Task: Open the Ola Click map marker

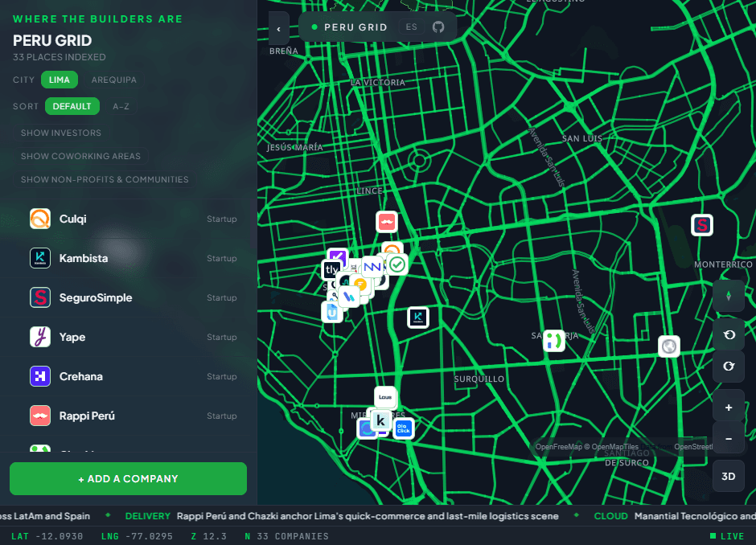Action: [x=403, y=428]
